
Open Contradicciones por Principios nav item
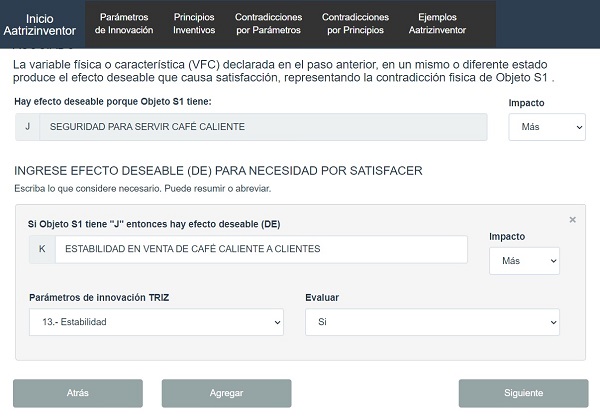pyautogui.click(x=354, y=24)
